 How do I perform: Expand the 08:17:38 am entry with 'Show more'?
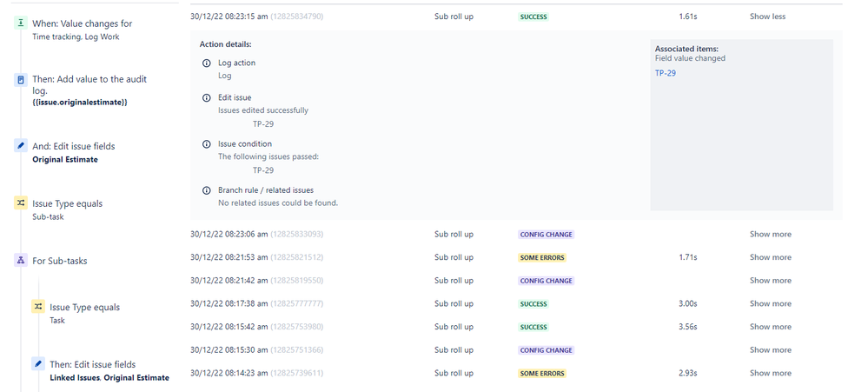(x=770, y=304)
